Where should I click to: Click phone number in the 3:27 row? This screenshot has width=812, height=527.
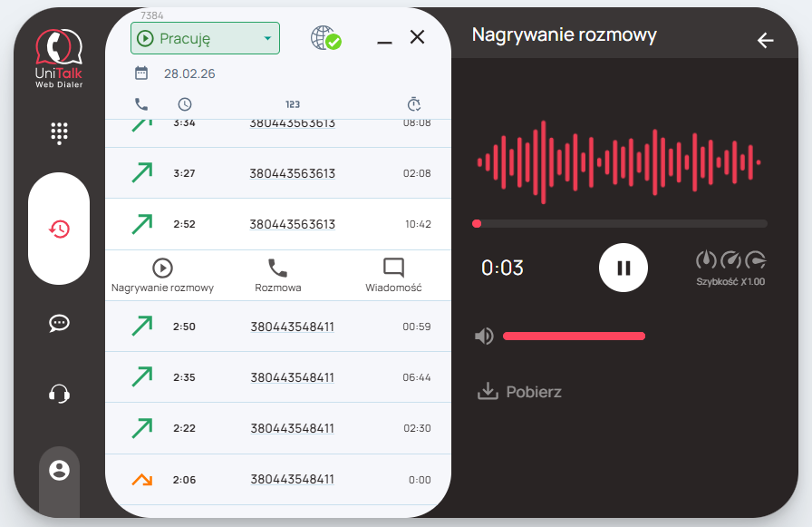292,173
